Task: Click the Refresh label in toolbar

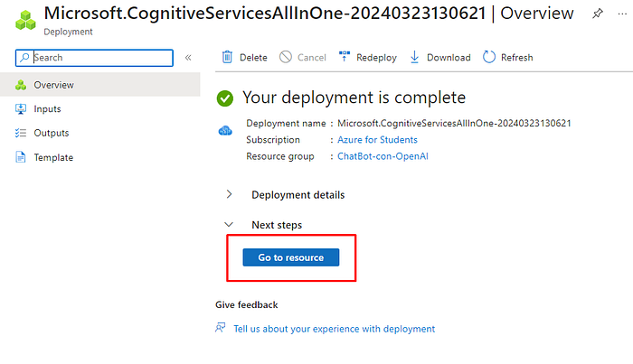Action: click(517, 58)
